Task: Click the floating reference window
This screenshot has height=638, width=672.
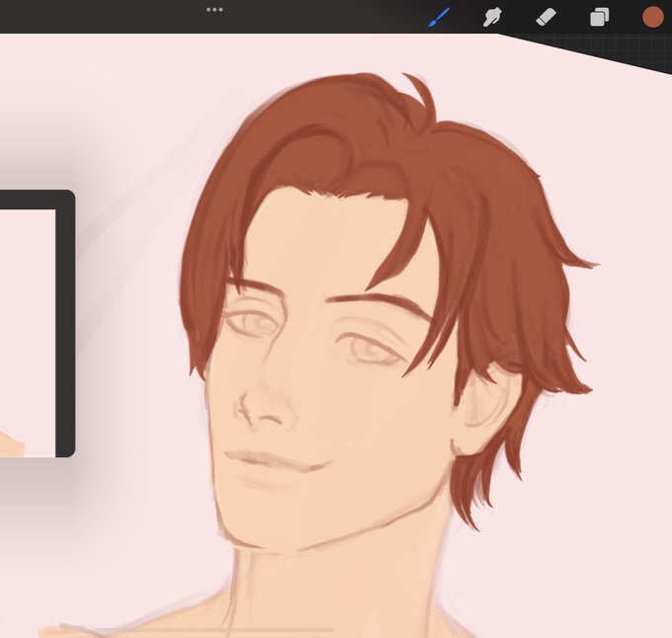Action: [x=38, y=324]
